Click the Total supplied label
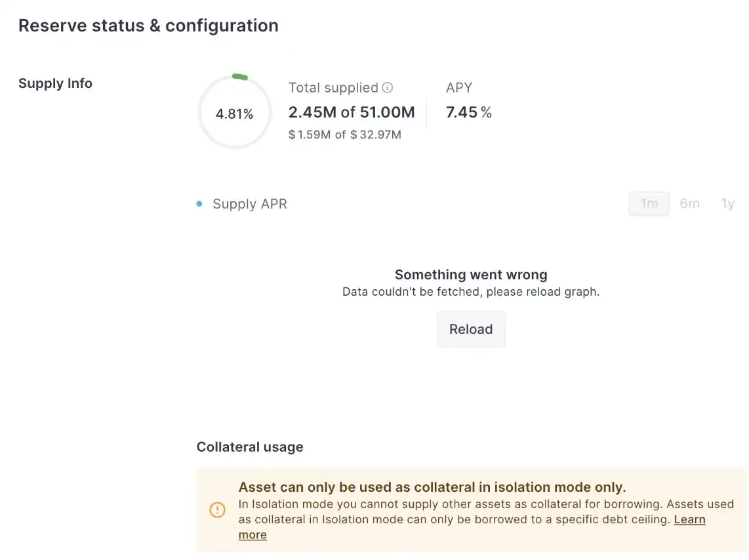 click(333, 88)
